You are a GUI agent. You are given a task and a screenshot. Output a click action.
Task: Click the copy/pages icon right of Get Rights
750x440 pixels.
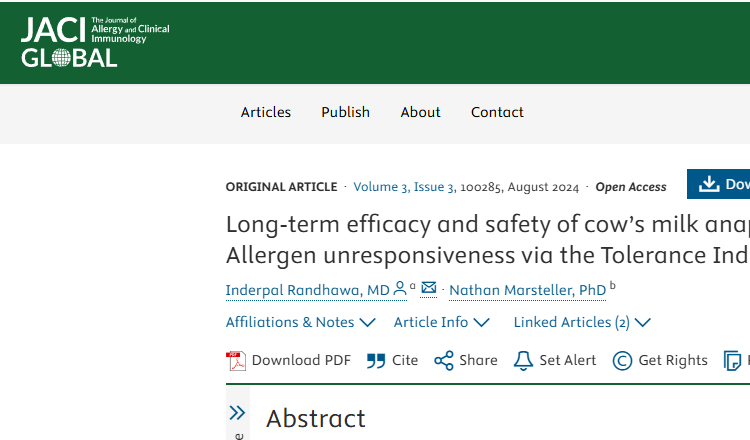pos(732,361)
